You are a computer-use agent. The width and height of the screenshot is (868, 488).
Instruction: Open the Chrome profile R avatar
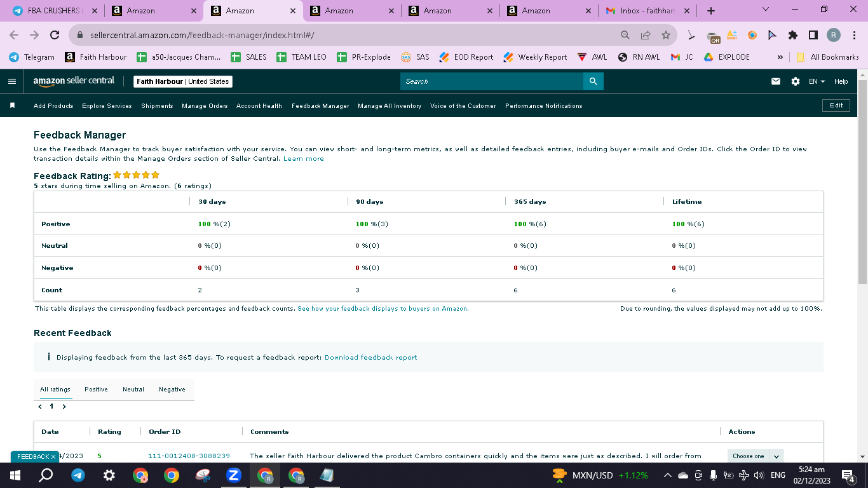coord(834,35)
